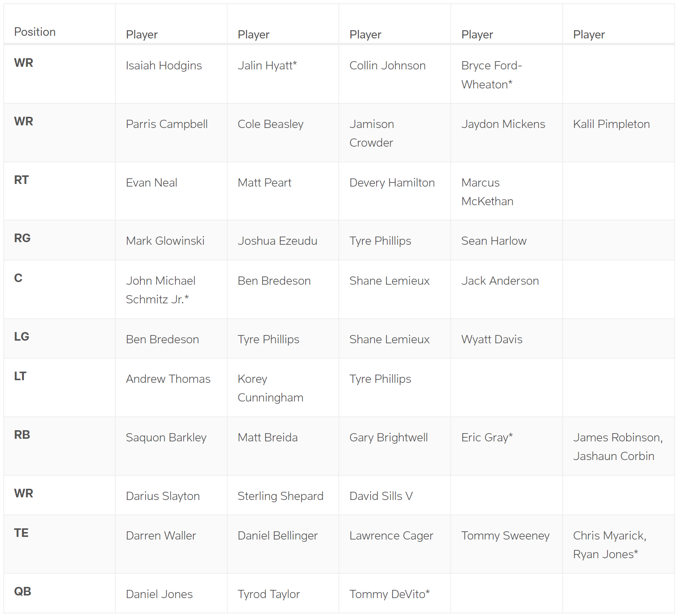Screen dimensions: 678x616
Task: Click the TE position label
Action: tap(21, 533)
